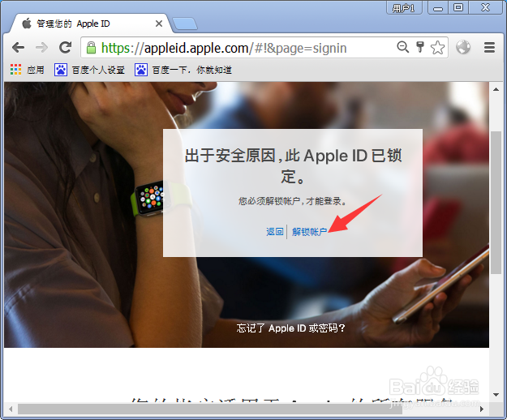Click the horizontal scrollbar right arrow

(x=482, y=409)
